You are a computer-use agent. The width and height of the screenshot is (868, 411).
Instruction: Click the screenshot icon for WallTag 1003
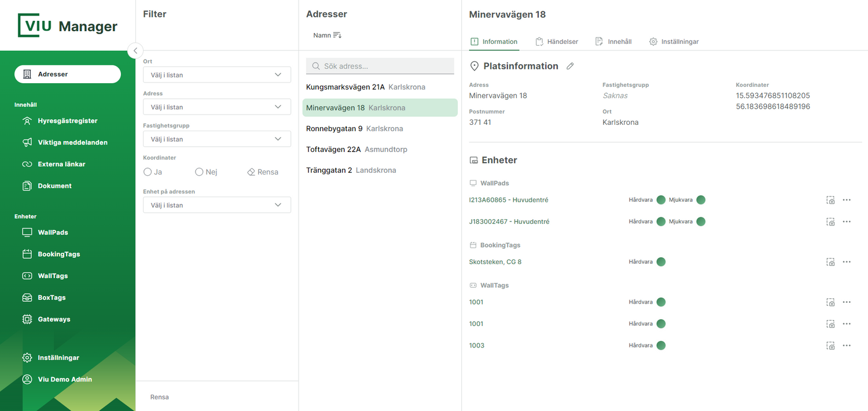click(830, 346)
